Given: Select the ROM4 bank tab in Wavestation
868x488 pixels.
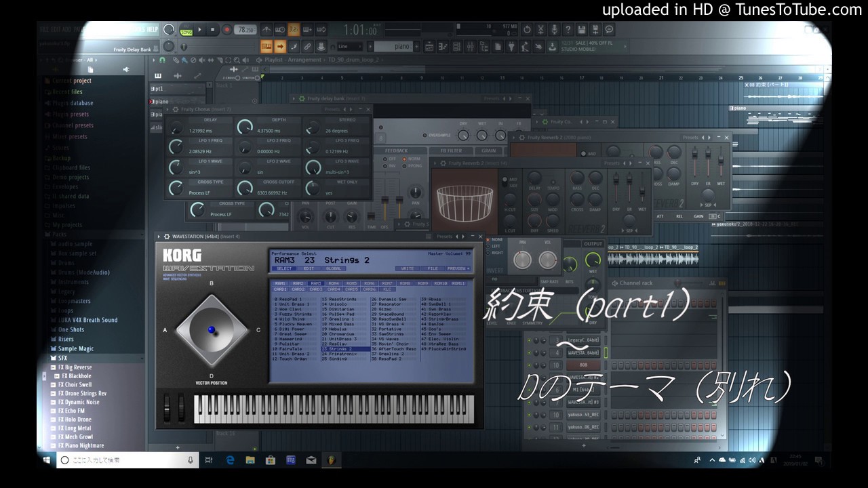Looking at the screenshot, I should pyautogui.click(x=334, y=283).
